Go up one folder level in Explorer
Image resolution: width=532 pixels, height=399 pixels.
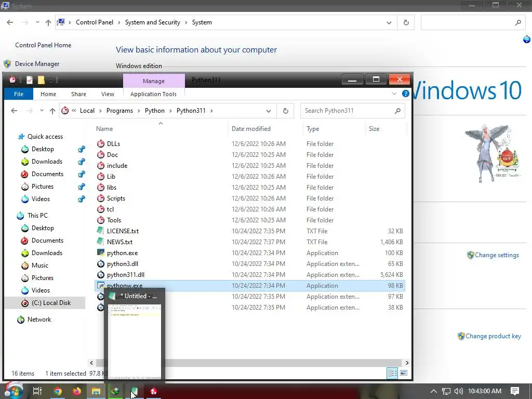point(52,111)
